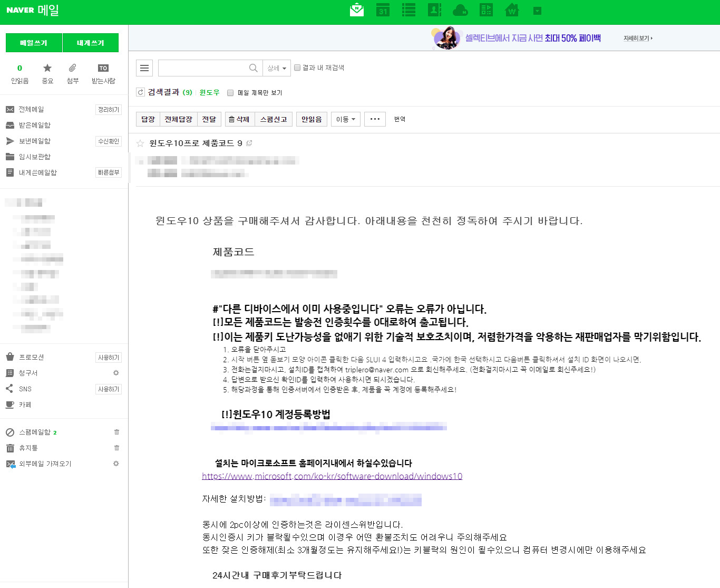The width and height of the screenshot is (720, 588).
Task: Show unread mail via 안읽음 counter
Action: 20,74
